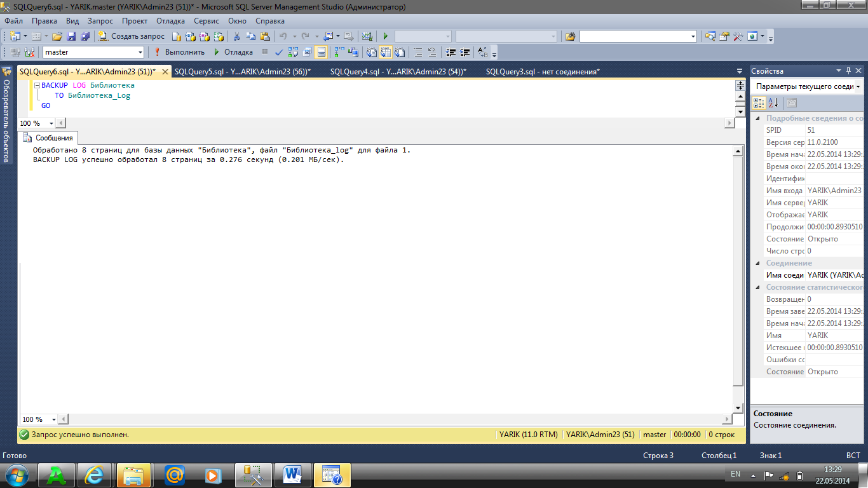Toggle Categorized view in Properties panel

(x=759, y=103)
